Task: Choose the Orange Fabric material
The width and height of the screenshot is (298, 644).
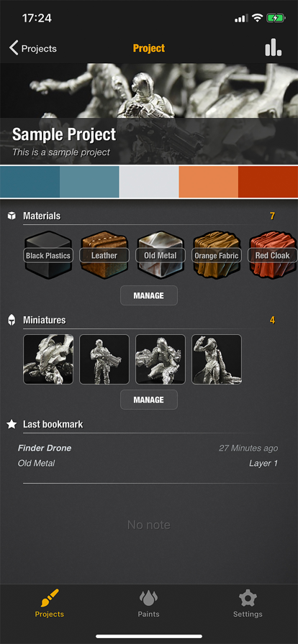Action: 216,255
